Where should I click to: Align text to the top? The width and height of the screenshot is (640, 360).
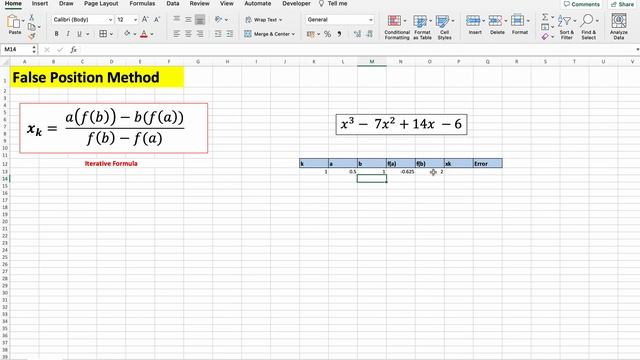tap(176, 19)
